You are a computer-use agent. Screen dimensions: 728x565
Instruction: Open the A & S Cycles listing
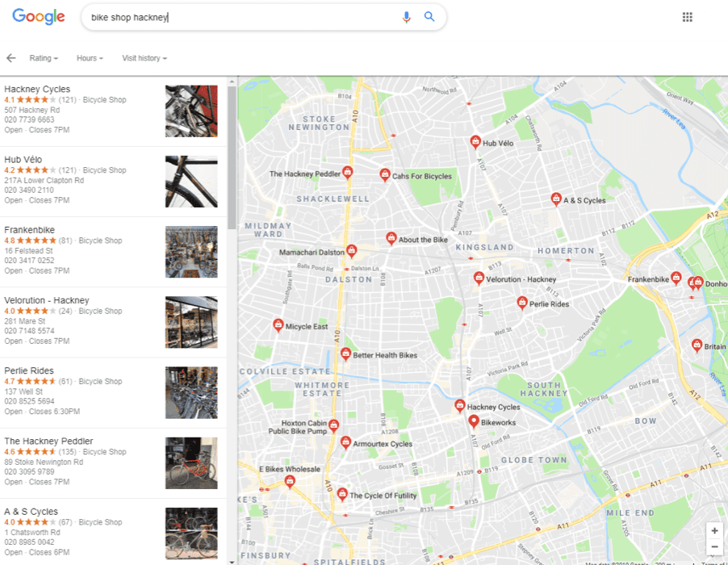click(x=113, y=533)
